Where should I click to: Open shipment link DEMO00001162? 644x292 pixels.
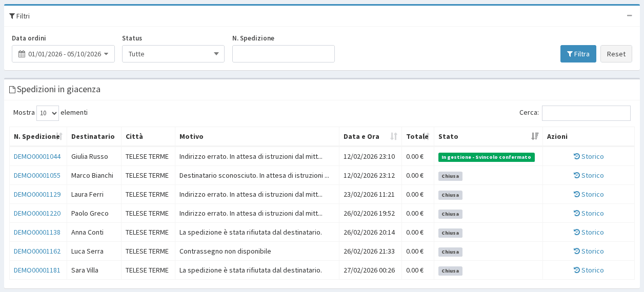coord(37,251)
